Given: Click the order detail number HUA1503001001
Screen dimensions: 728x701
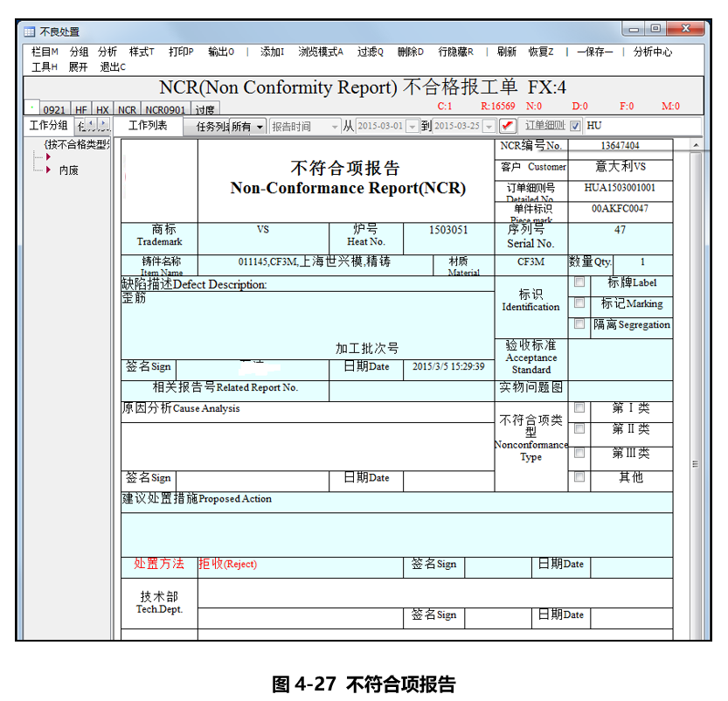Looking at the screenshot, I should [x=620, y=188].
